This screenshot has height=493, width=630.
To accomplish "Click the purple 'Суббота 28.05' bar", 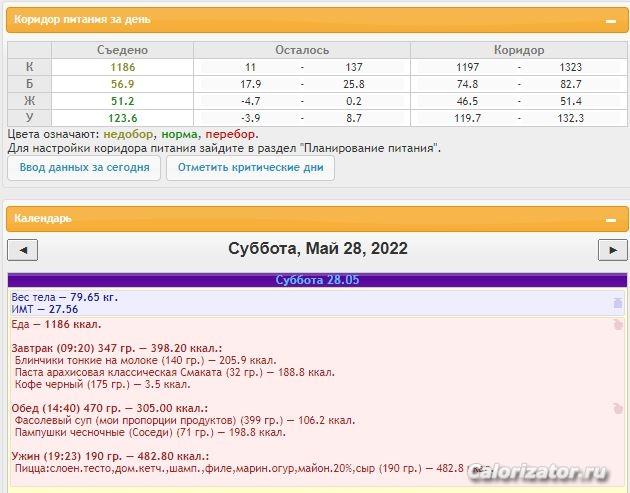I will point(317,280).
